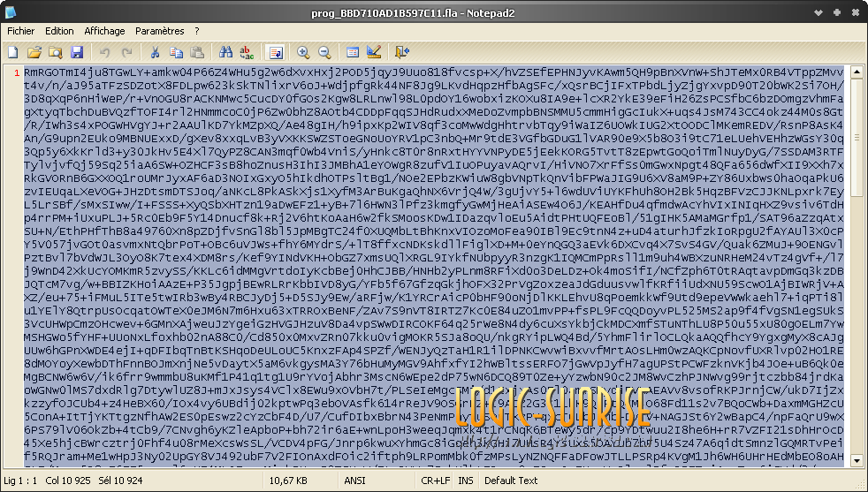Copy the selection using the toolbar
The height and width of the screenshot is (492, 868).
[x=176, y=53]
